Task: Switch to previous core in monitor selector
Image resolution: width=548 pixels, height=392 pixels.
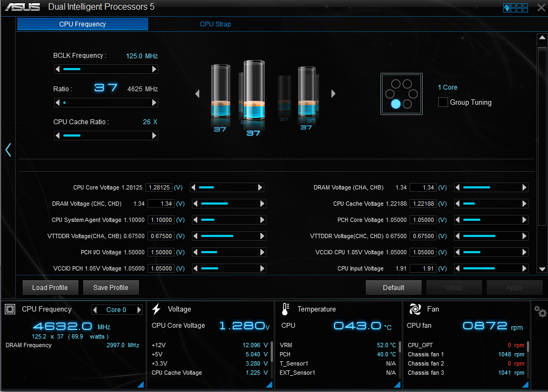Action: pyautogui.click(x=95, y=309)
